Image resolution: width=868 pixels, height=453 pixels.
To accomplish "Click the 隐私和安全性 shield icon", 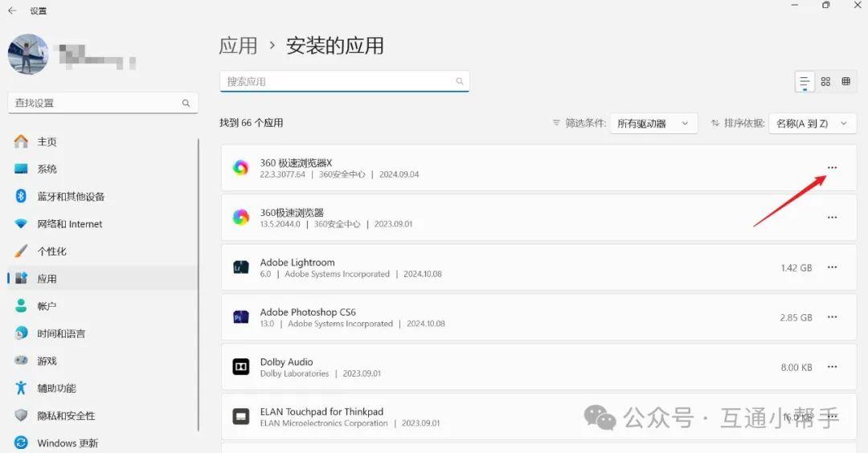I will coord(21,415).
